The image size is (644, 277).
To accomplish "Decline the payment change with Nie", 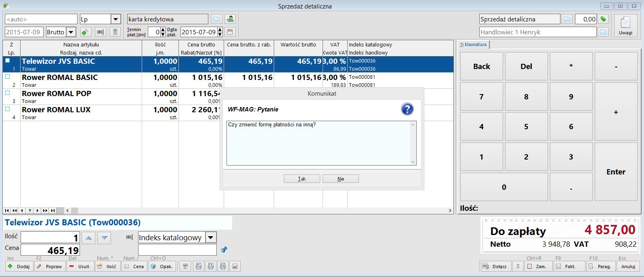I will click(x=341, y=179).
